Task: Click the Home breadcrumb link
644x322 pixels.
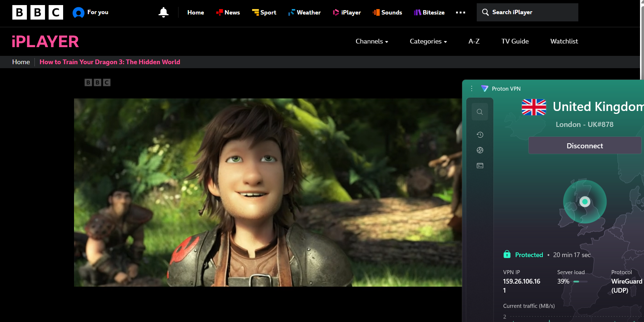Action: coord(21,62)
